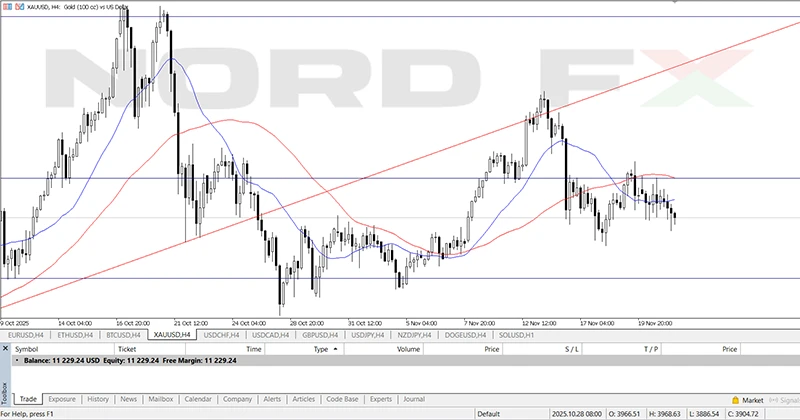Open the History terminal tab
This screenshot has width=800, height=420.
click(x=98, y=399)
